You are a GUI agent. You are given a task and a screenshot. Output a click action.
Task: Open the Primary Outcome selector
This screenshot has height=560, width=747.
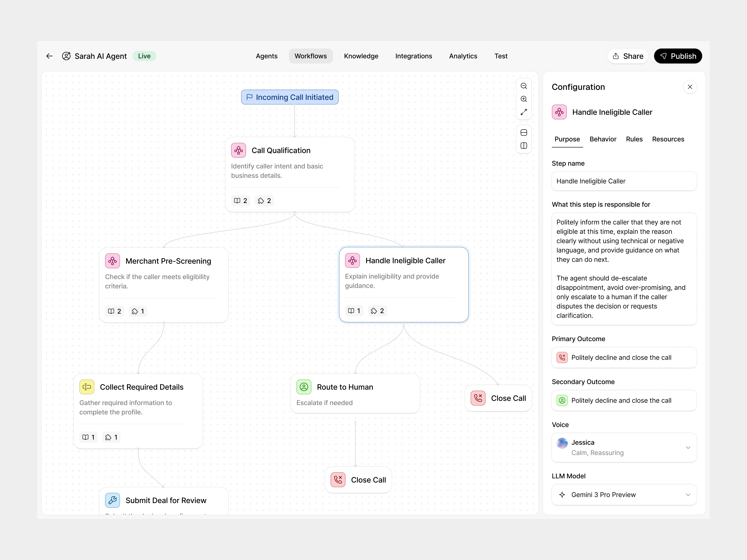pyautogui.click(x=624, y=357)
